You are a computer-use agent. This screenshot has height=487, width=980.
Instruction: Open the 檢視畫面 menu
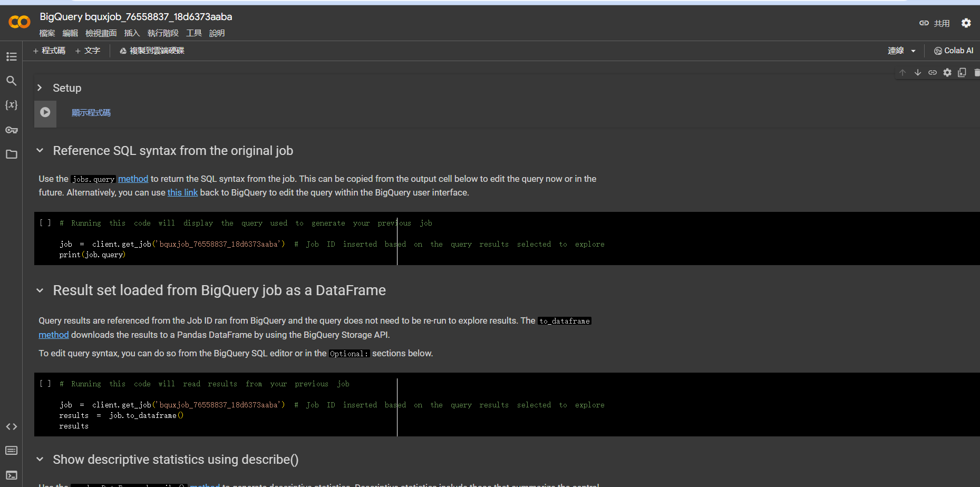coord(101,33)
